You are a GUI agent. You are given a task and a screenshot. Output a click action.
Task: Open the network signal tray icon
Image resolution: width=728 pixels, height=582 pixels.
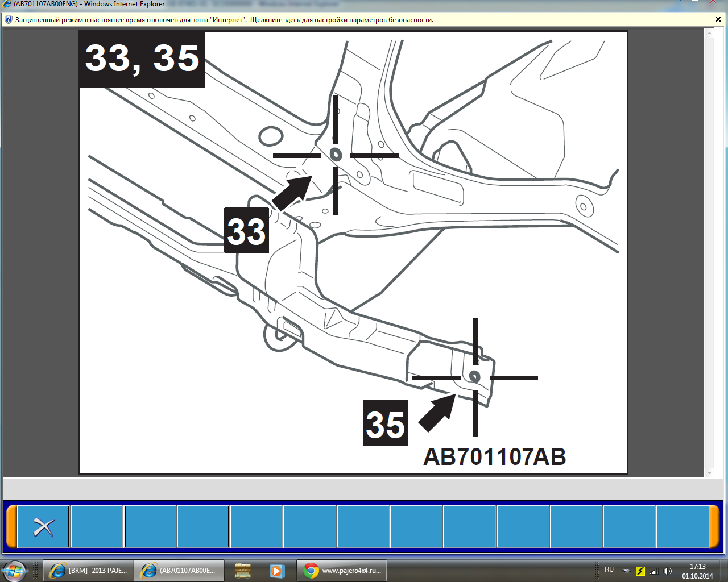click(654, 571)
